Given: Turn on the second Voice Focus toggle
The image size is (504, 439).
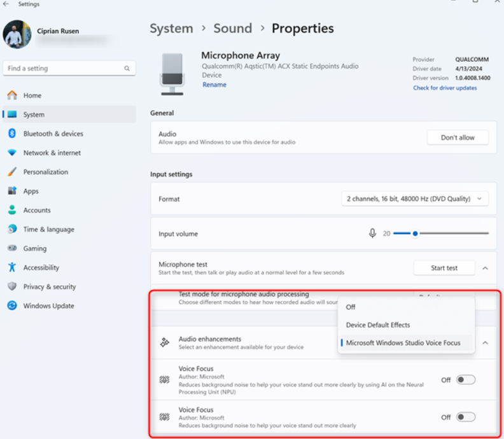Looking at the screenshot, I should tap(465, 417).
